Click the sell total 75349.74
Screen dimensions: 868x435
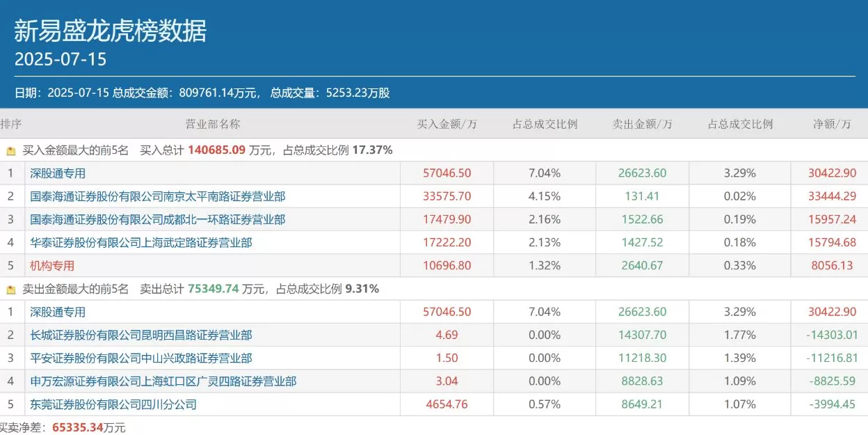214,288
